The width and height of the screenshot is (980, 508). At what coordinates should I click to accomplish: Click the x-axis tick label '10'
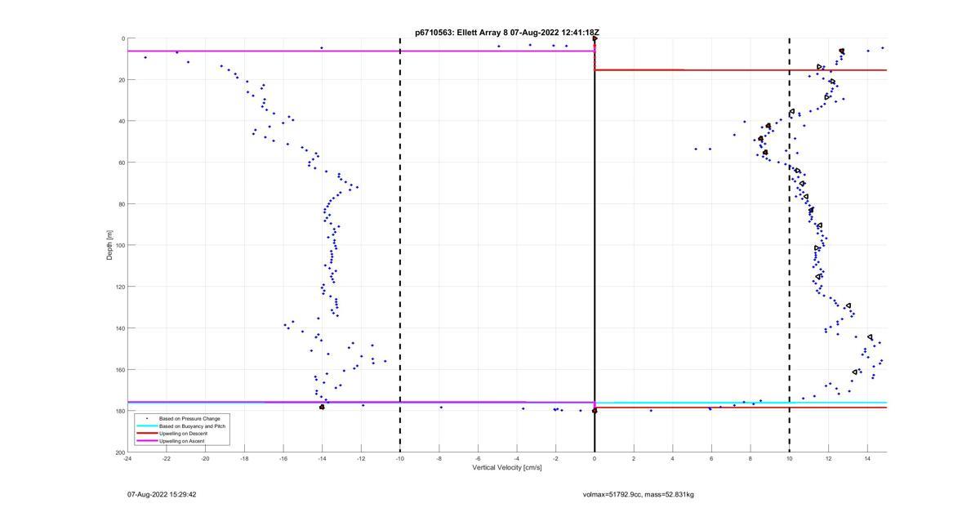(x=789, y=458)
